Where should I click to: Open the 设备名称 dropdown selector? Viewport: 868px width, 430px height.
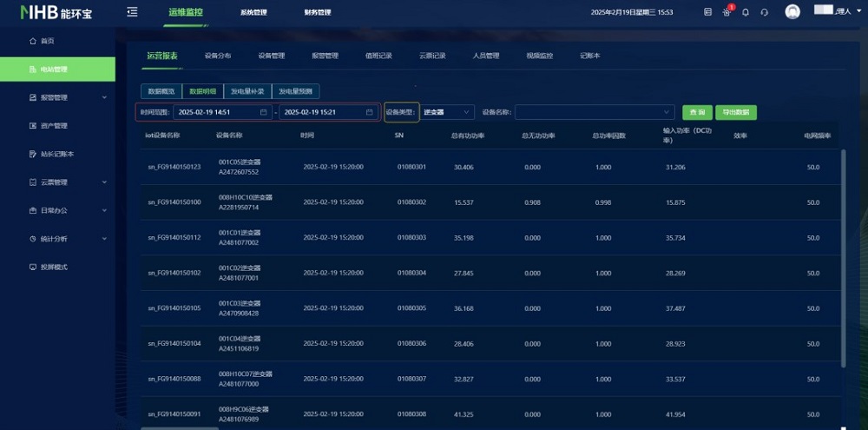[x=595, y=112]
